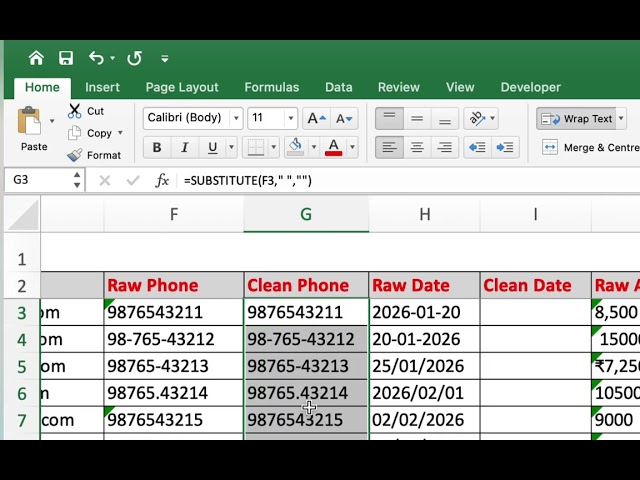Click the text Orientation icon

477,118
